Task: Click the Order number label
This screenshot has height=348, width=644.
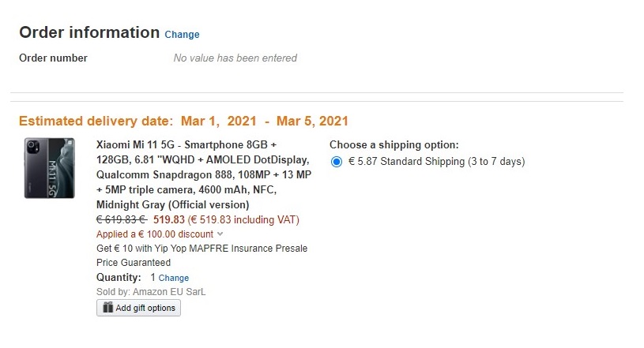Action: (54, 58)
